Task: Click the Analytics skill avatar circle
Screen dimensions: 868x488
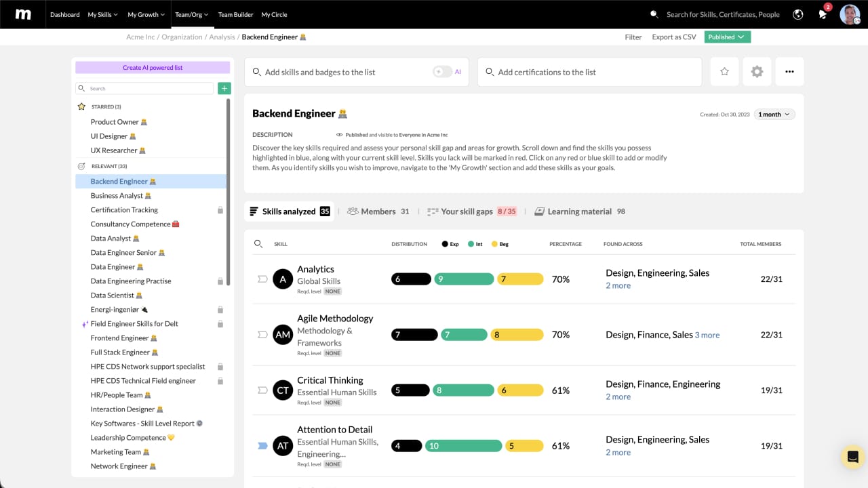Action: [x=283, y=279]
